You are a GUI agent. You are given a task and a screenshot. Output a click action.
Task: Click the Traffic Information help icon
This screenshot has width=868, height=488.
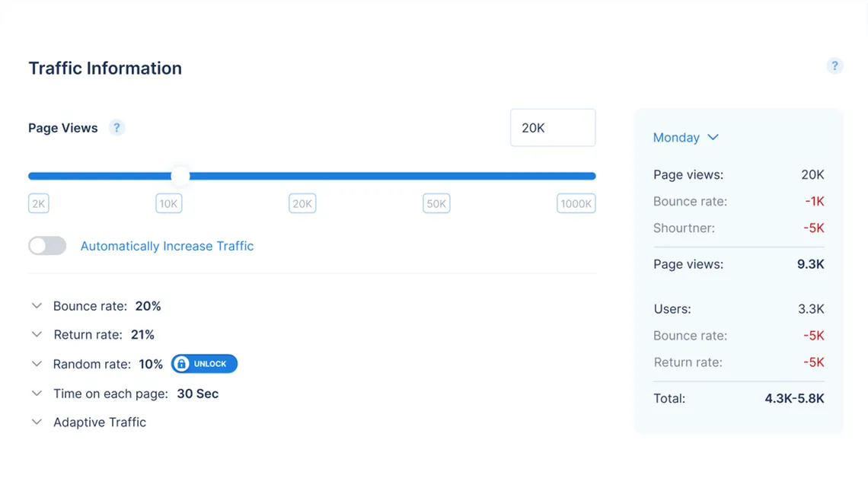(x=834, y=66)
